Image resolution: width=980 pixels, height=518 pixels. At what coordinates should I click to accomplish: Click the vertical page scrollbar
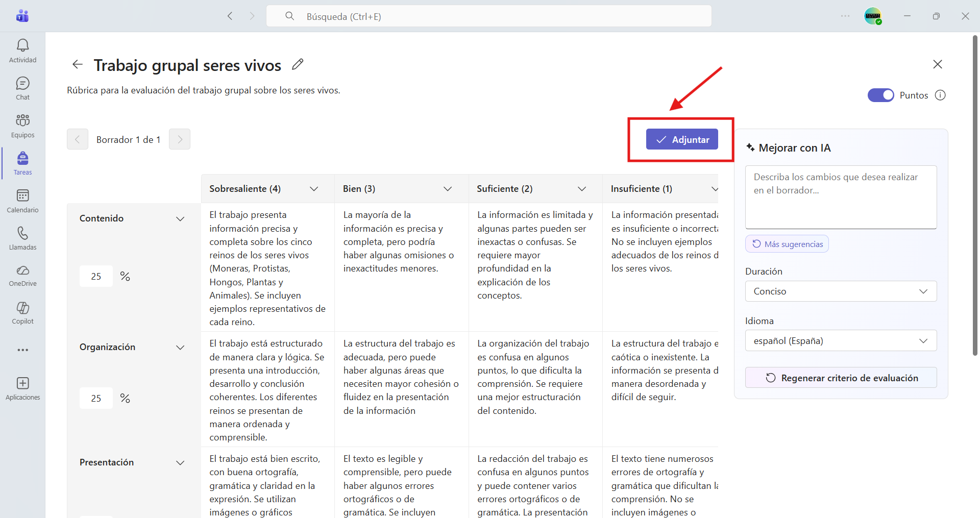(975, 195)
